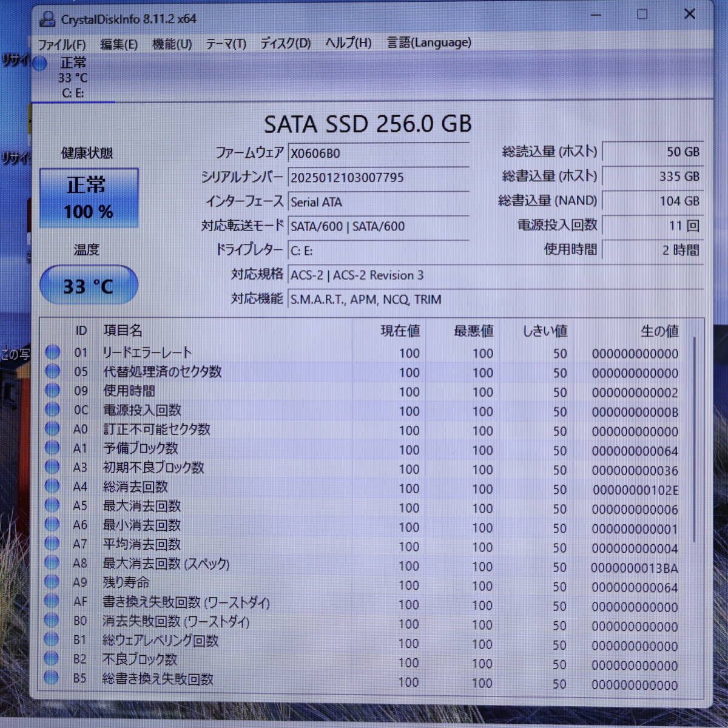Click status orb for A1 予備ブロック数

[53, 448]
